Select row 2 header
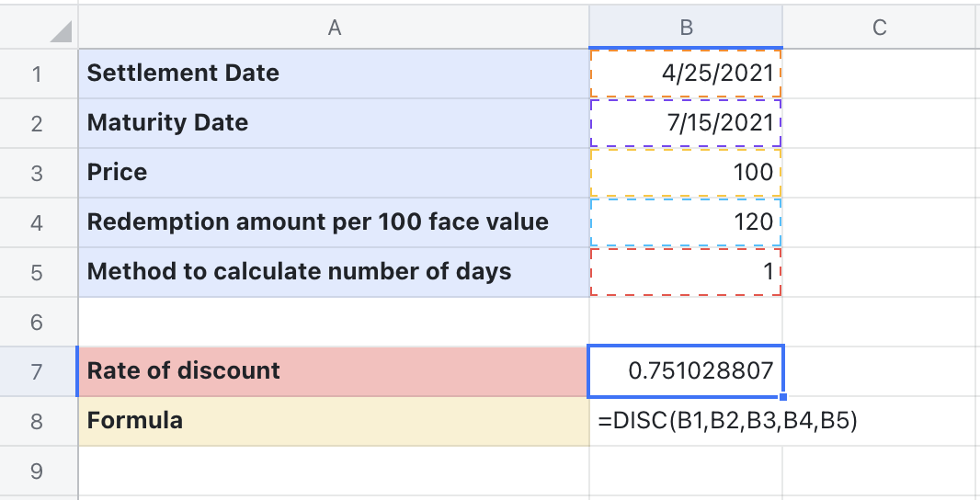 pos(39,123)
